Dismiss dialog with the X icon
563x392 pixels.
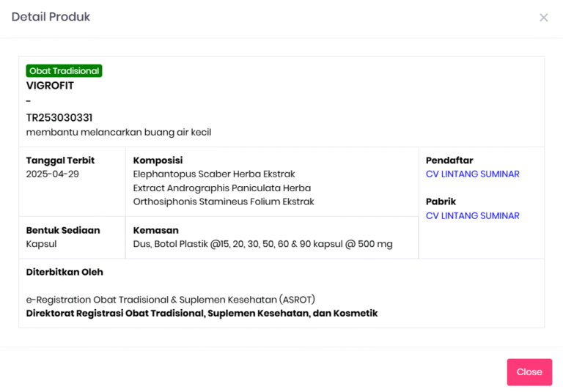[543, 18]
